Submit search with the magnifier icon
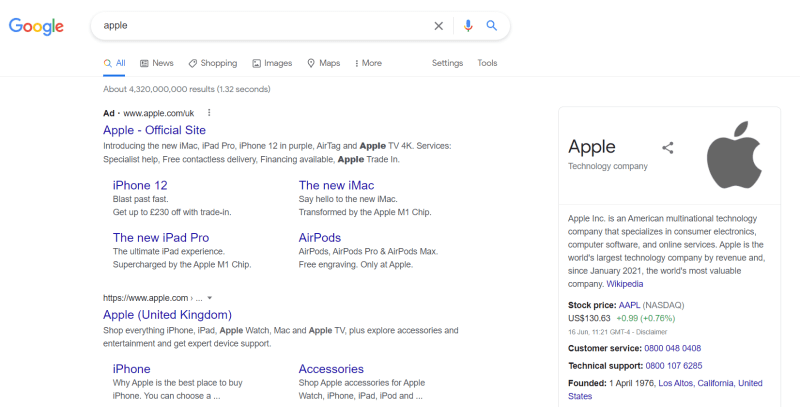800x407 pixels. click(x=491, y=26)
